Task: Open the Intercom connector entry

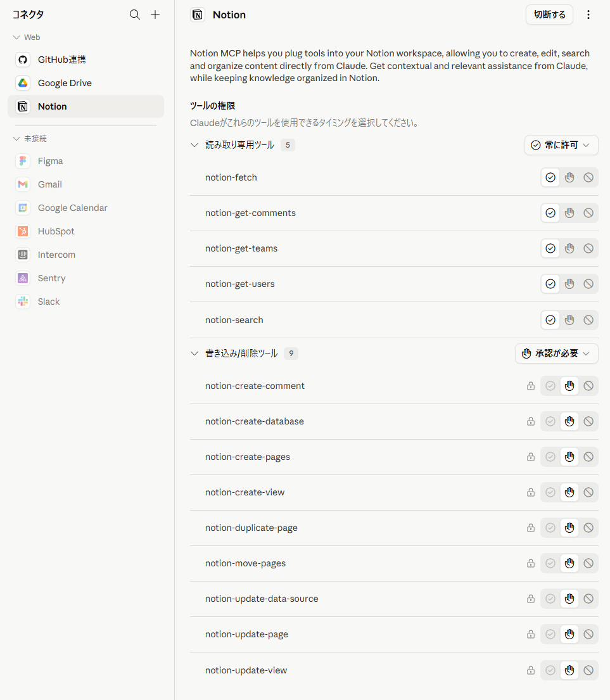Action: [x=86, y=255]
